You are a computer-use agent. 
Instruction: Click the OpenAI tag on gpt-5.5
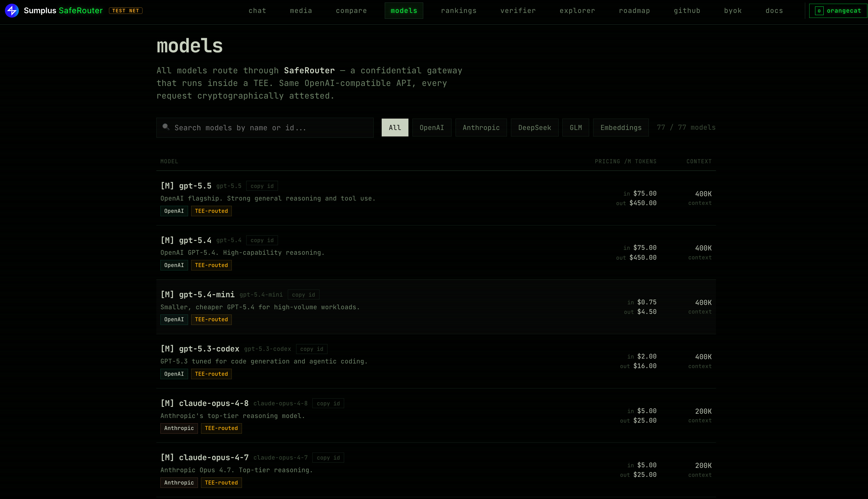(x=174, y=211)
